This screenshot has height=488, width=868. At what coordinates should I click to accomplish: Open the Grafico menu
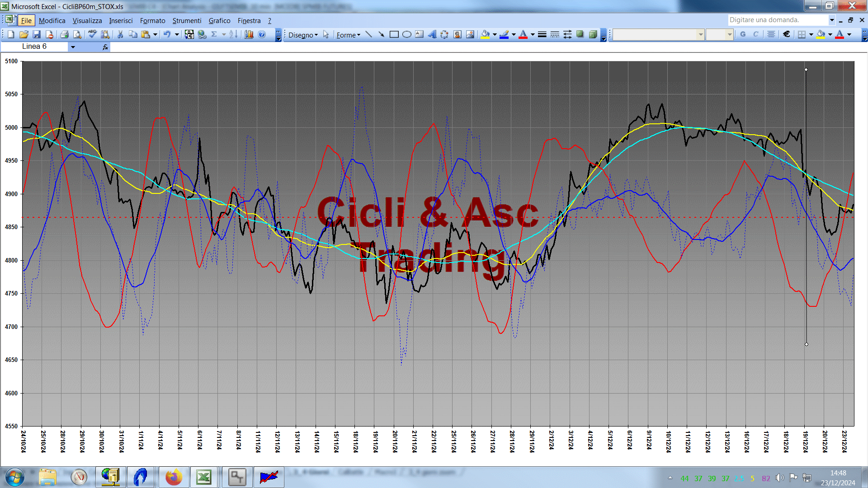pyautogui.click(x=219, y=21)
